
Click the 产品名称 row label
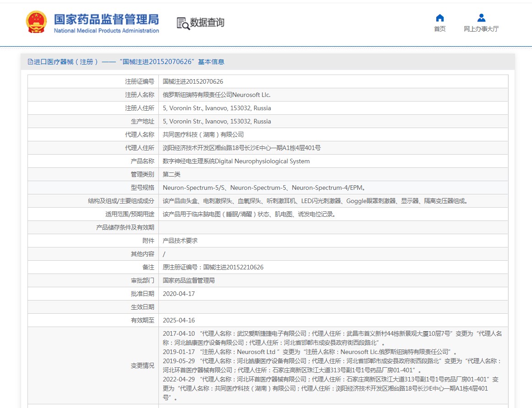142,161
